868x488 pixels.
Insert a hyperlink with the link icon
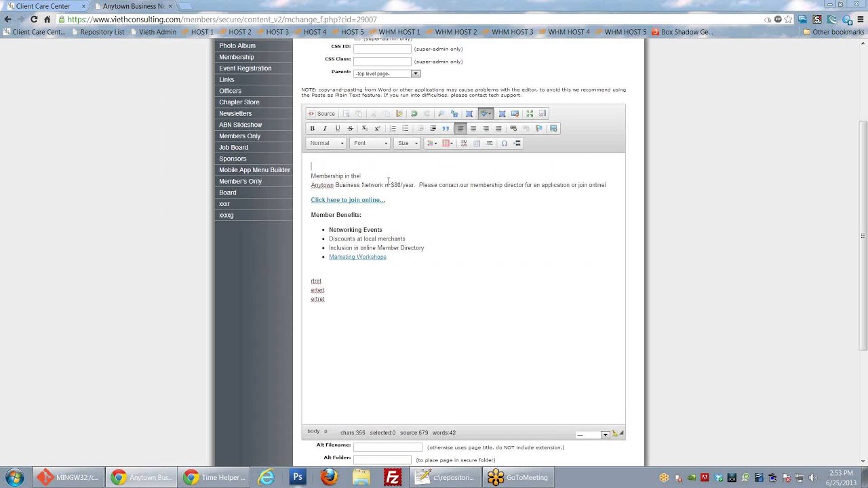click(513, 128)
